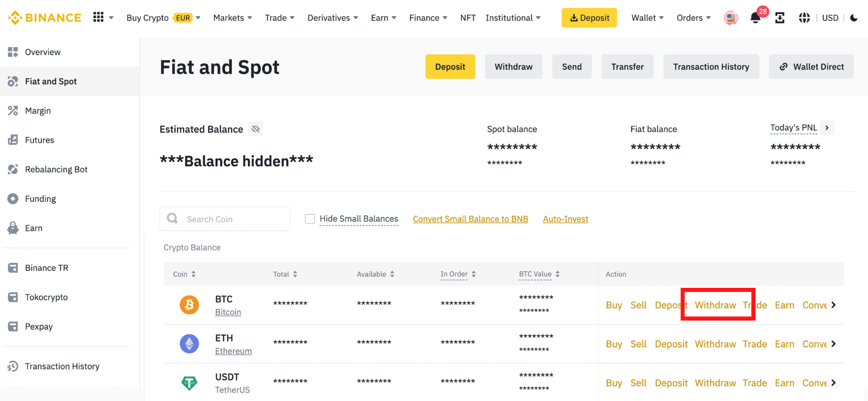Click the Send button
Viewport: 868px width, 401px height.
(x=572, y=67)
